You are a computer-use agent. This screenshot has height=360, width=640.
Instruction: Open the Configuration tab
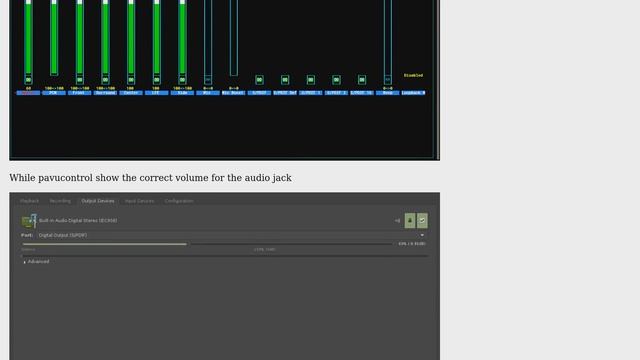(x=179, y=201)
